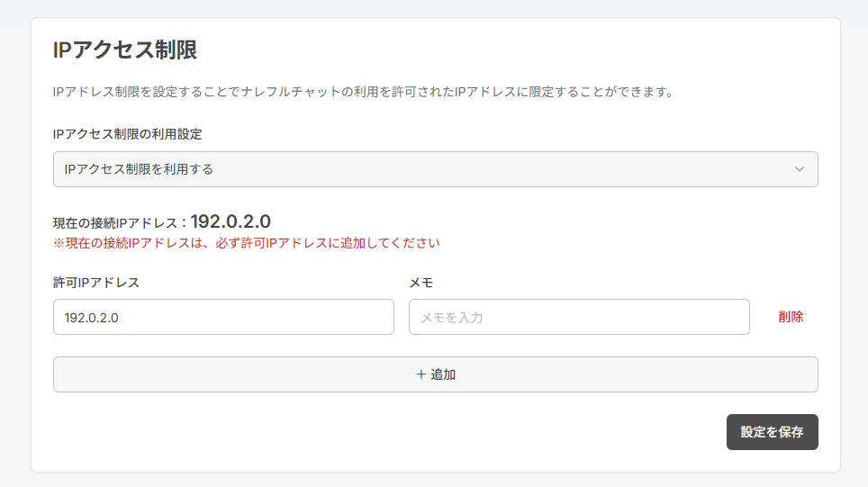Click the 追加 label text on the wide button

[443, 374]
